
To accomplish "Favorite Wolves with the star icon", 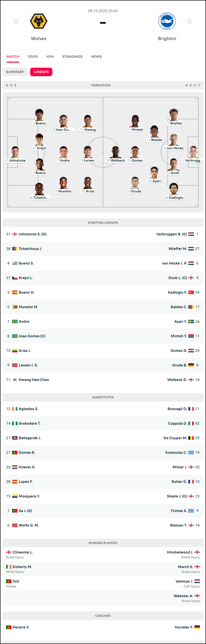I will tap(16, 21).
